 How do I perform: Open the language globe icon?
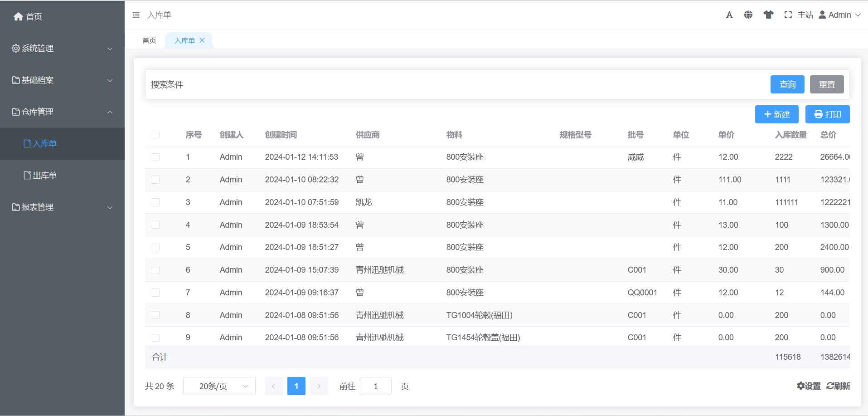pyautogui.click(x=748, y=15)
